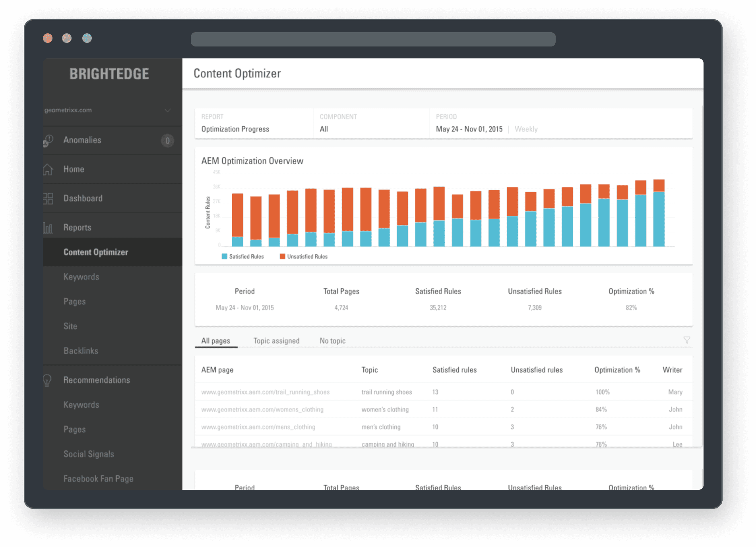Screen dimensions: 756x547
Task: Switch period granularity to Weekly
Action: 526,129
